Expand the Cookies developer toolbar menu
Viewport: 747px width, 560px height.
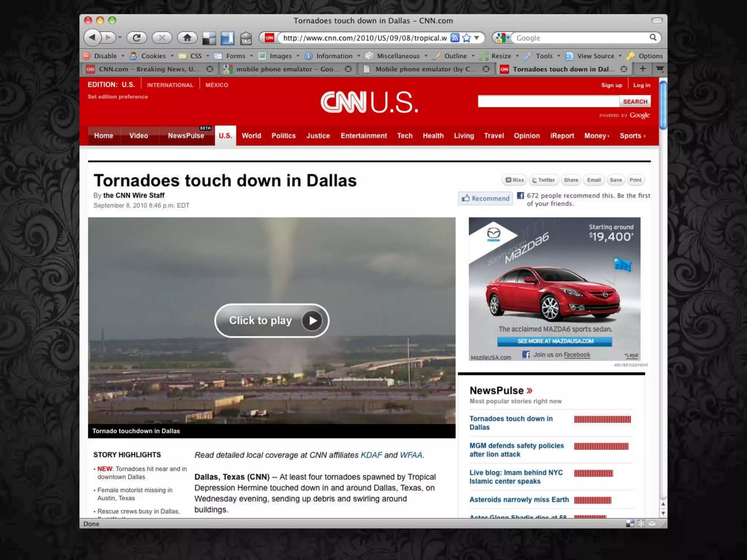point(153,56)
